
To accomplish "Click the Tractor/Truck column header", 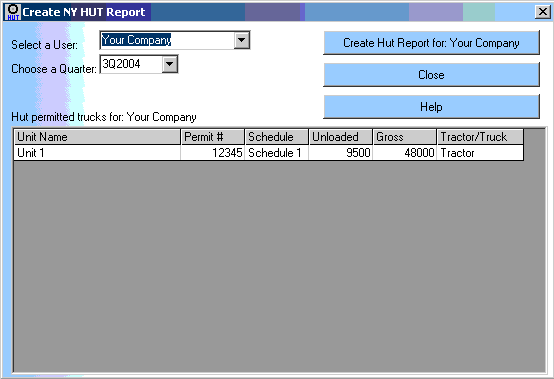I will pos(480,137).
